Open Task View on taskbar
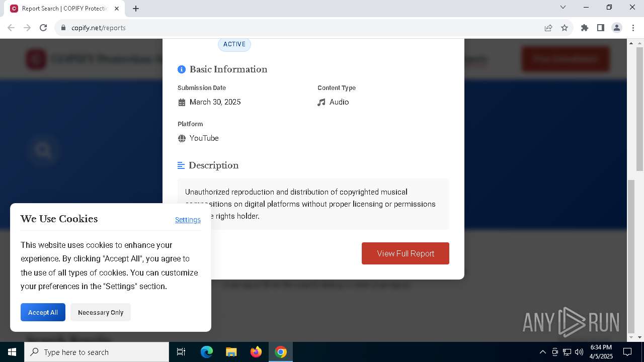 click(181, 352)
